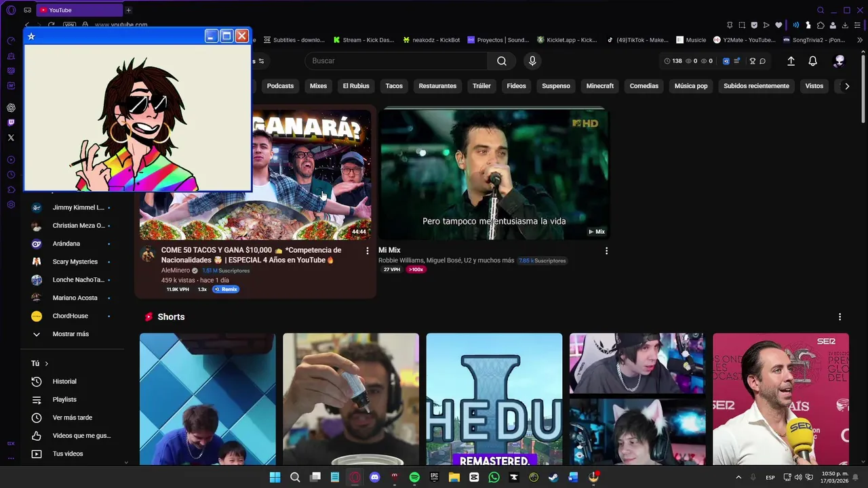Open Playlists in the sidebar
The height and width of the screenshot is (488, 868).
(64, 400)
